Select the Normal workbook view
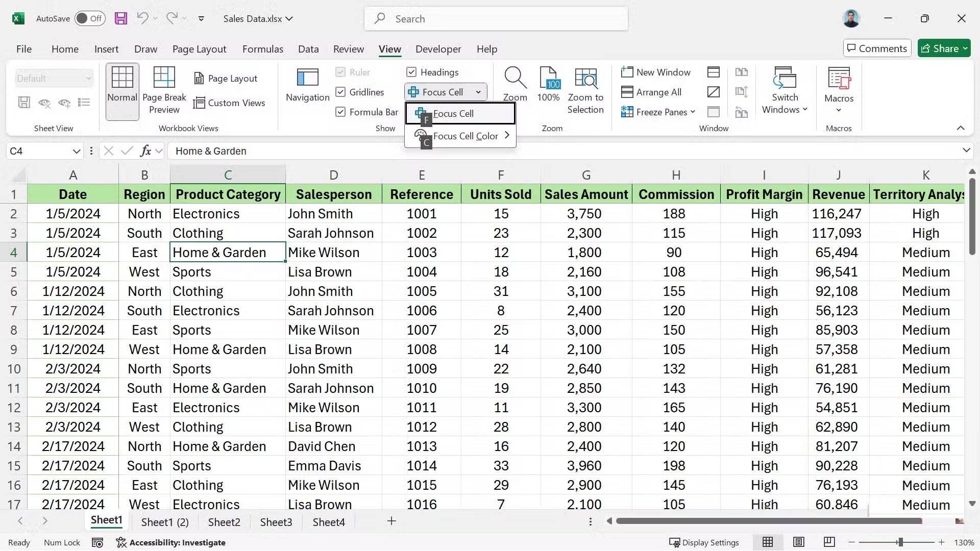This screenshot has height=551, width=980. pos(122,87)
